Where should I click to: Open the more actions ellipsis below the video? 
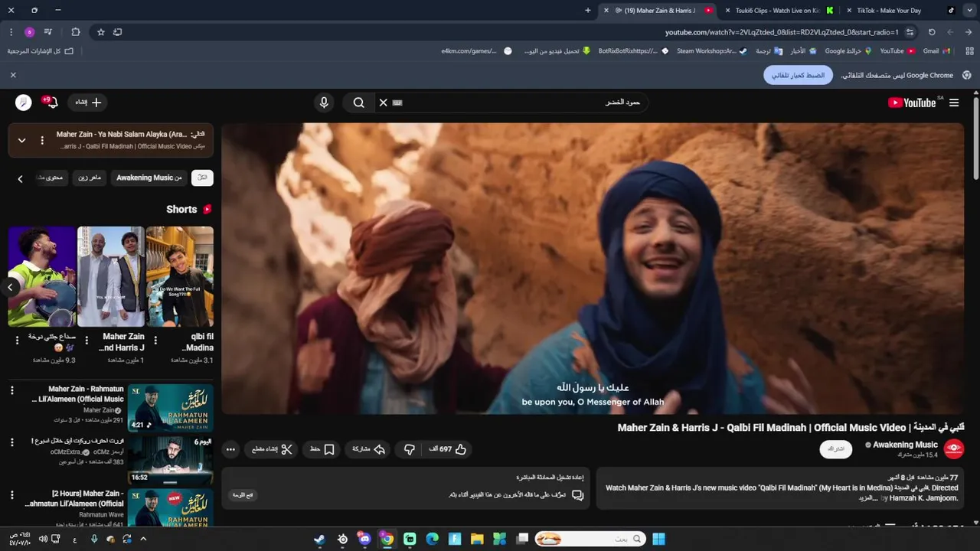point(230,449)
